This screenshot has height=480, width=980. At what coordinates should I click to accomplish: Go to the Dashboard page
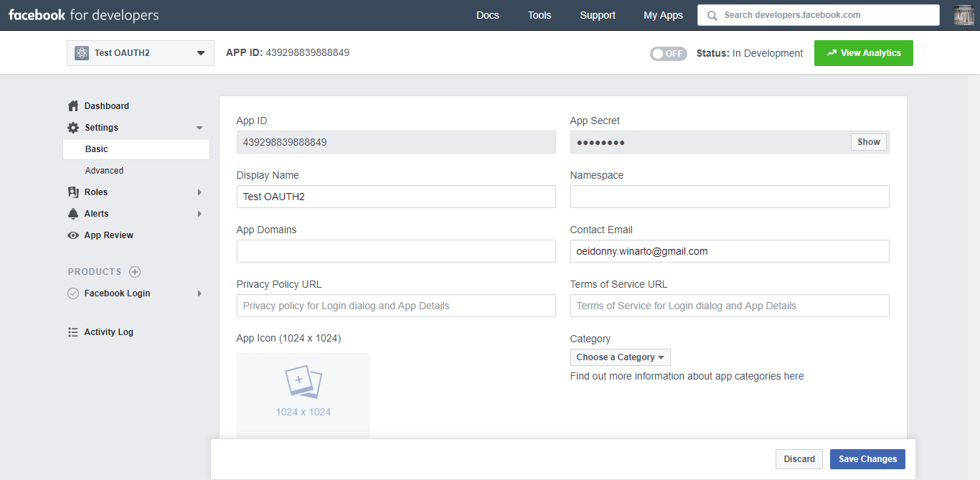(x=107, y=106)
